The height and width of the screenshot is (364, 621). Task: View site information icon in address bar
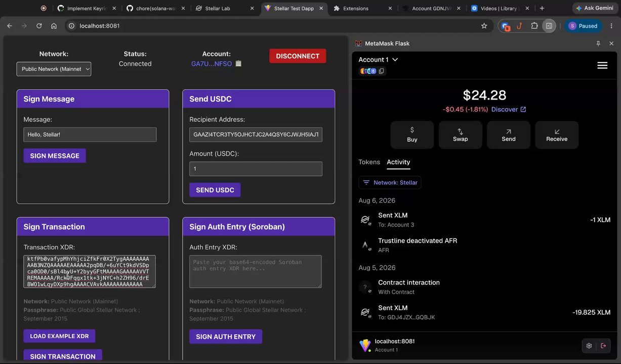pyautogui.click(x=72, y=26)
